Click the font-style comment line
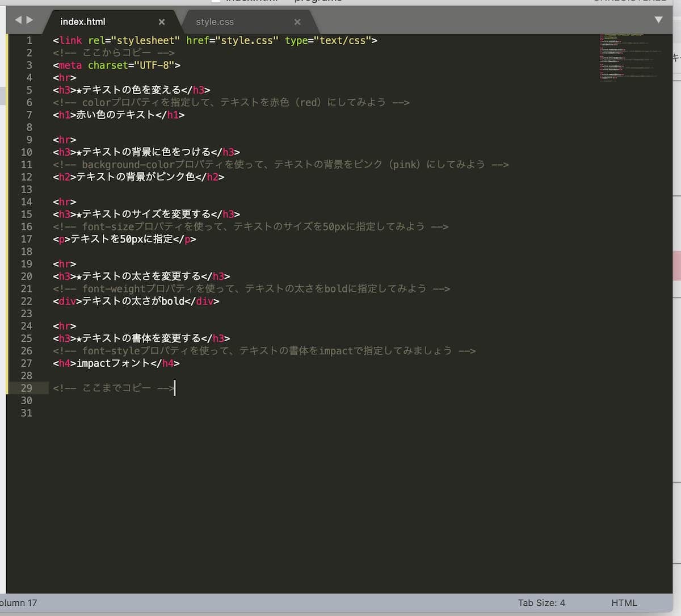The image size is (681, 616). pyautogui.click(x=264, y=351)
